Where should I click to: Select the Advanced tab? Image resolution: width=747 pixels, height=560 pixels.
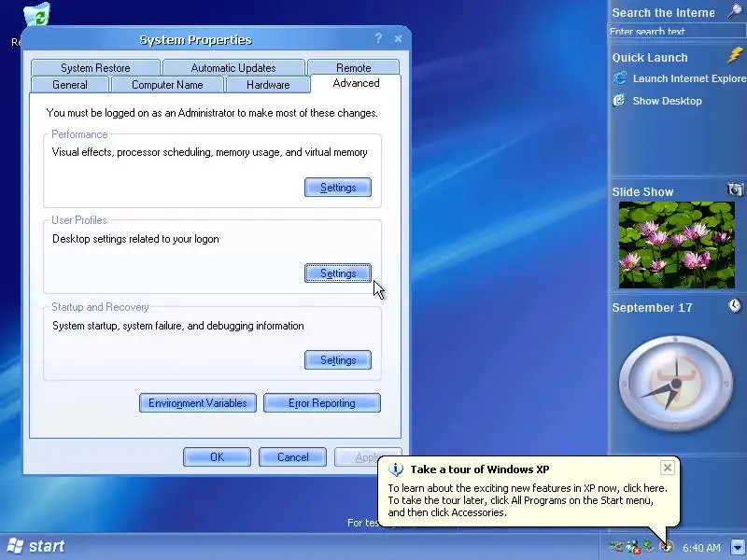pyautogui.click(x=356, y=83)
